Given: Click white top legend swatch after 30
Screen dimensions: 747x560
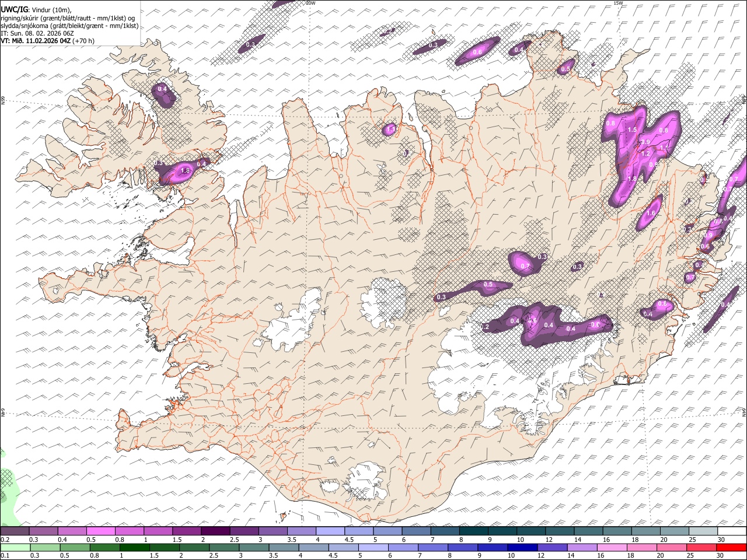Looking at the screenshot, I should pos(732,531).
